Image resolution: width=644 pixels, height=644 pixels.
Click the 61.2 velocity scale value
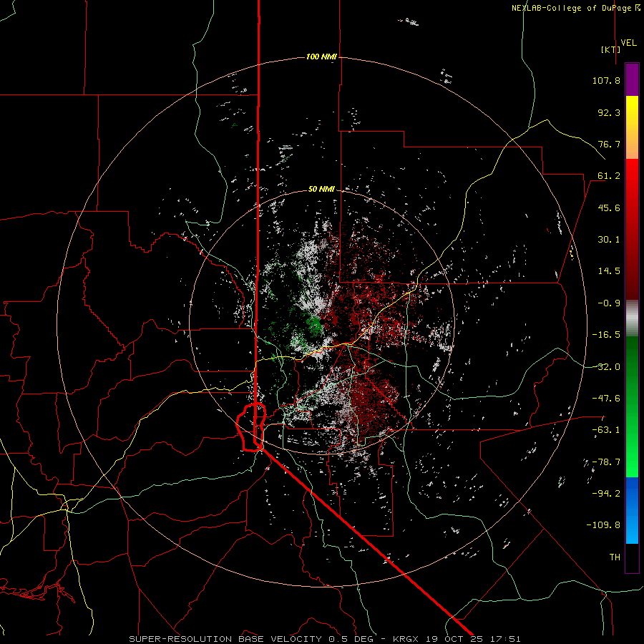tap(609, 176)
